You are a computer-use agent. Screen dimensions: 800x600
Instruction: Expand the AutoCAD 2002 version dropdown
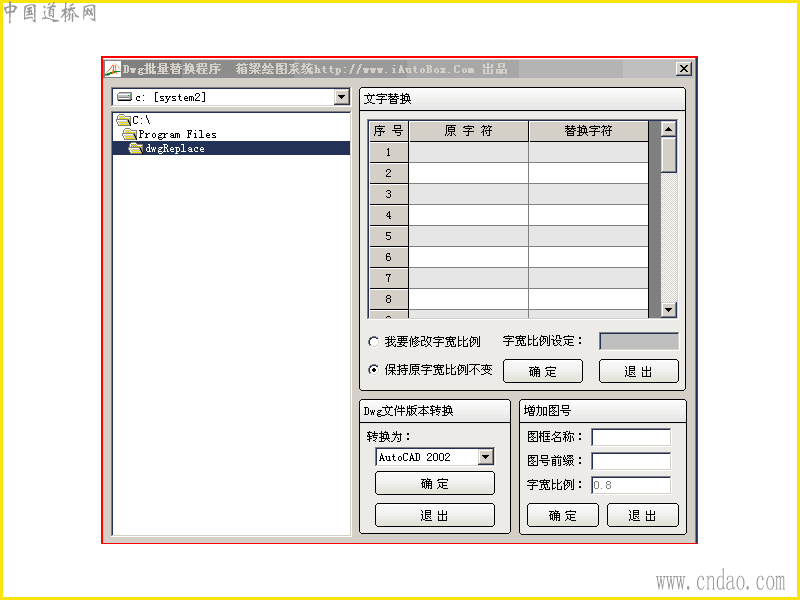(x=486, y=457)
